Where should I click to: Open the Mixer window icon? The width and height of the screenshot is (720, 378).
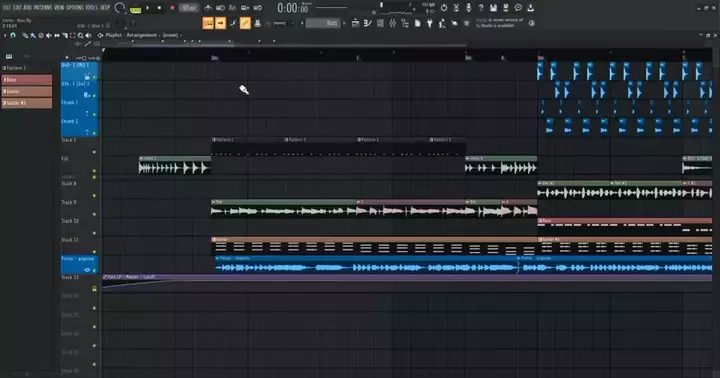point(393,23)
